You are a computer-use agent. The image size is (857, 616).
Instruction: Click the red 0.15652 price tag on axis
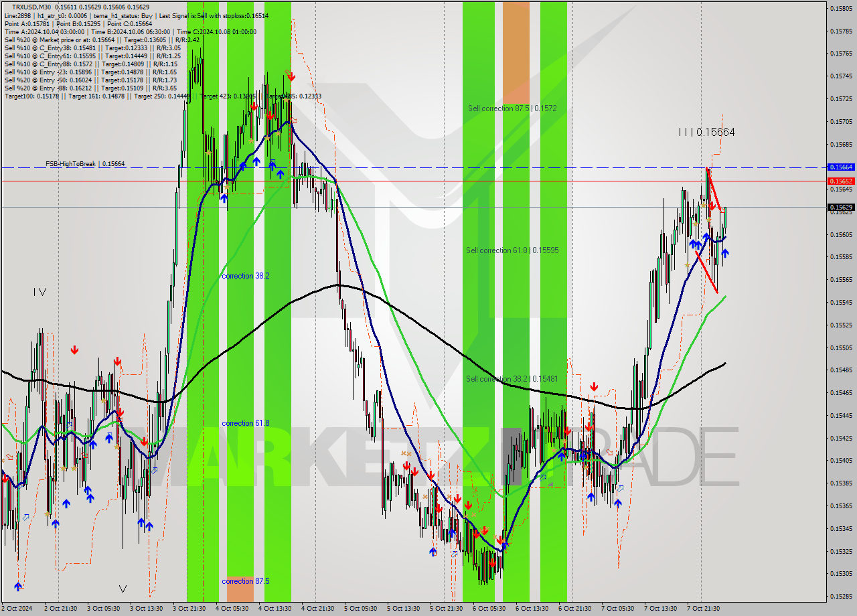tap(841, 181)
